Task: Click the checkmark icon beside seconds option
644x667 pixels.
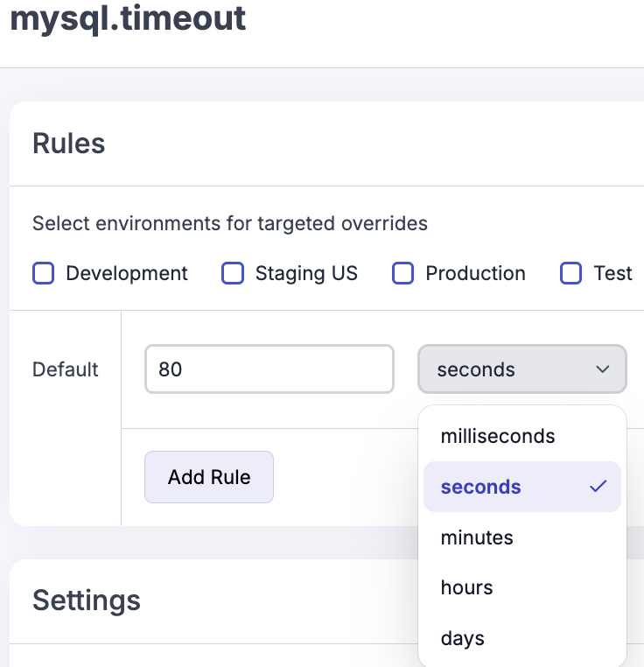Action: tap(598, 487)
